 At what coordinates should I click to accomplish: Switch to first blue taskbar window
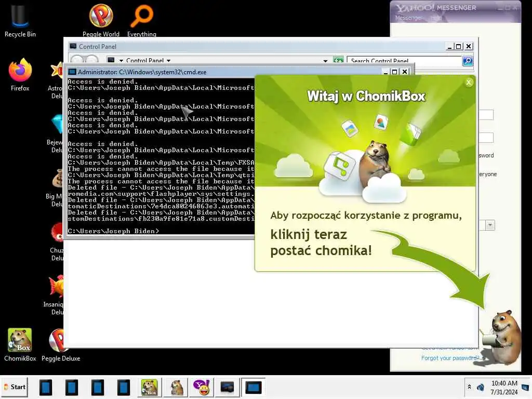46,387
